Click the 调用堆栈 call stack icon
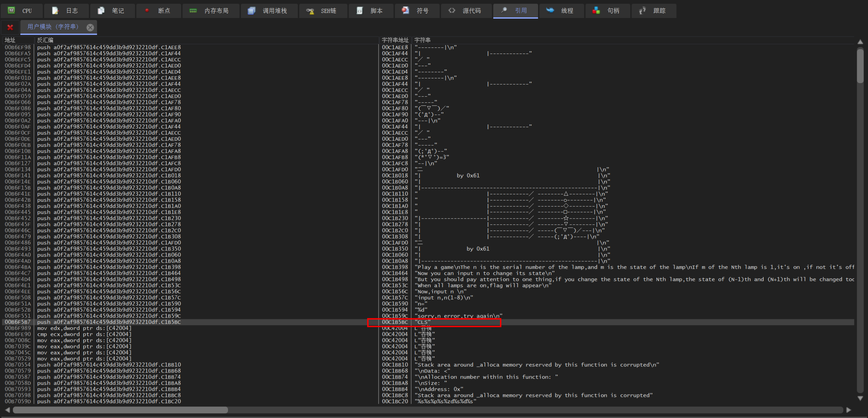The image size is (868, 418). (x=251, y=11)
